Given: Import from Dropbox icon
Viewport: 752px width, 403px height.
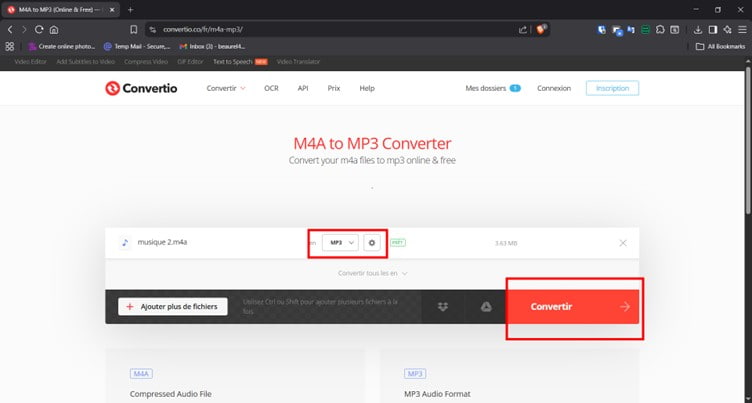Looking at the screenshot, I should pyautogui.click(x=443, y=307).
